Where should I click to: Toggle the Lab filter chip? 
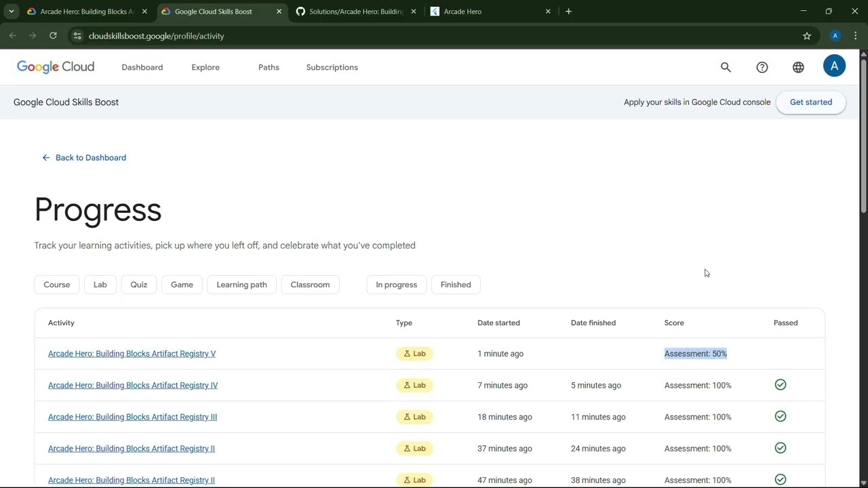pos(100,285)
